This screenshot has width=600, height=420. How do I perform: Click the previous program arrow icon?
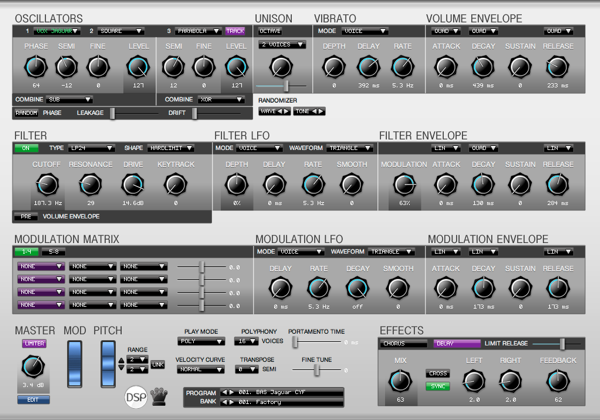click(x=225, y=392)
